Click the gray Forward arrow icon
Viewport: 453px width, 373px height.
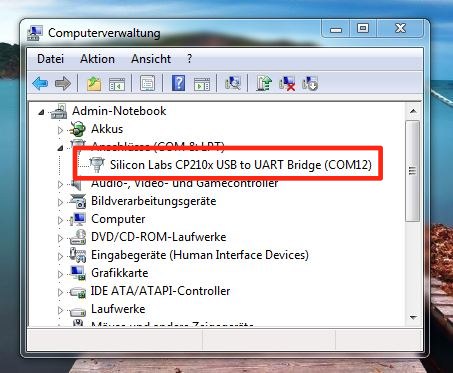(63, 83)
